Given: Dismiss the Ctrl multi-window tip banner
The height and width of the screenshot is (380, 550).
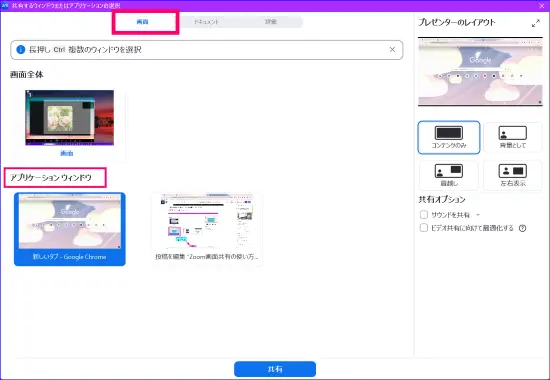Looking at the screenshot, I should click(392, 49).
